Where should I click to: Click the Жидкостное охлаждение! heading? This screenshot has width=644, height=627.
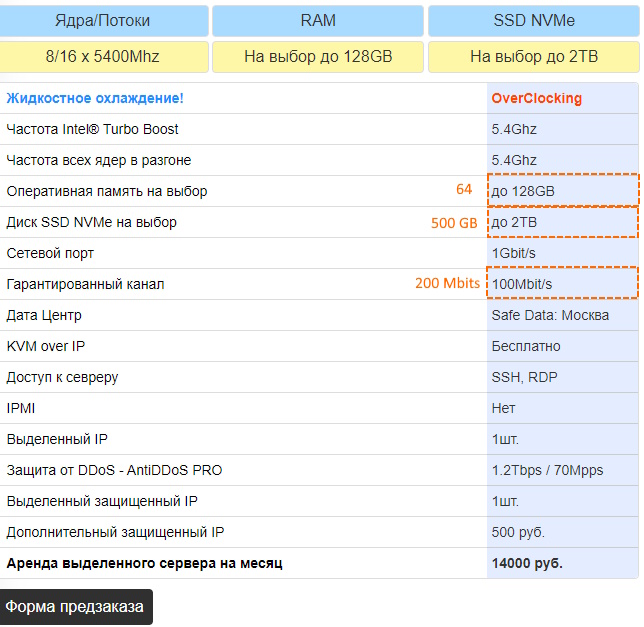(x=95, y=98)
